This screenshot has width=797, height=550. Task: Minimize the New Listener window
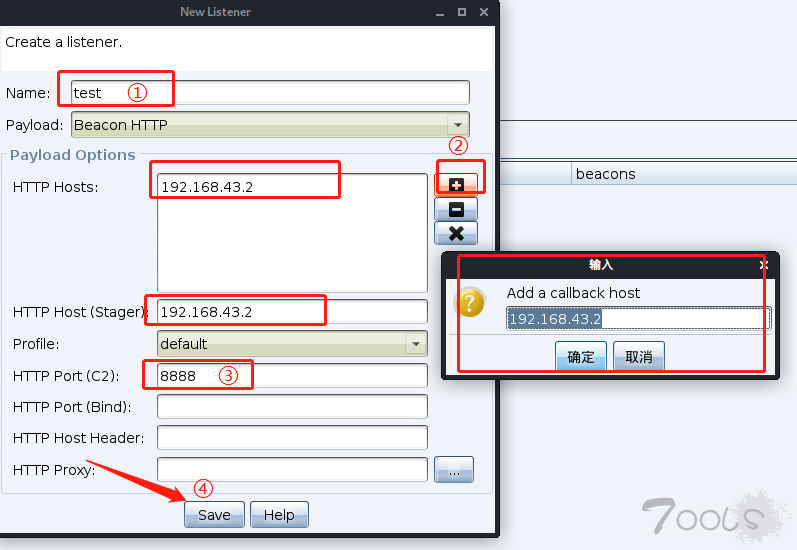point(440,12)
